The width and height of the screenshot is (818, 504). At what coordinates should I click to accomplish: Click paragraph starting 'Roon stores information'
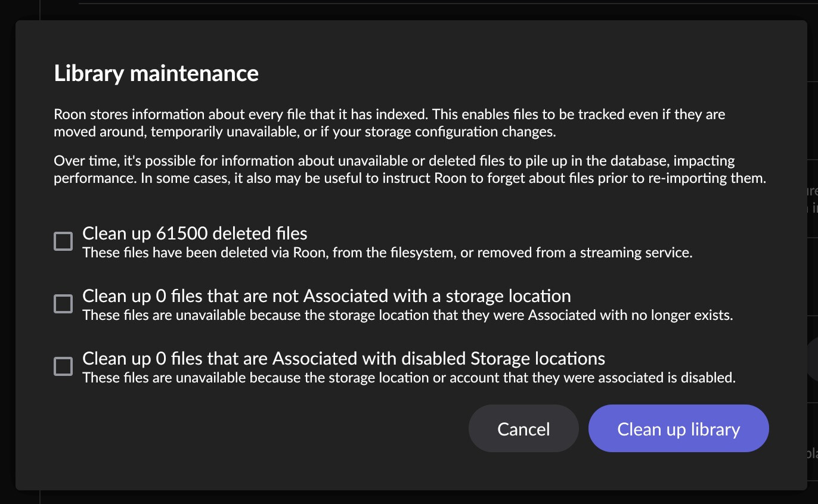pos(389,123)
